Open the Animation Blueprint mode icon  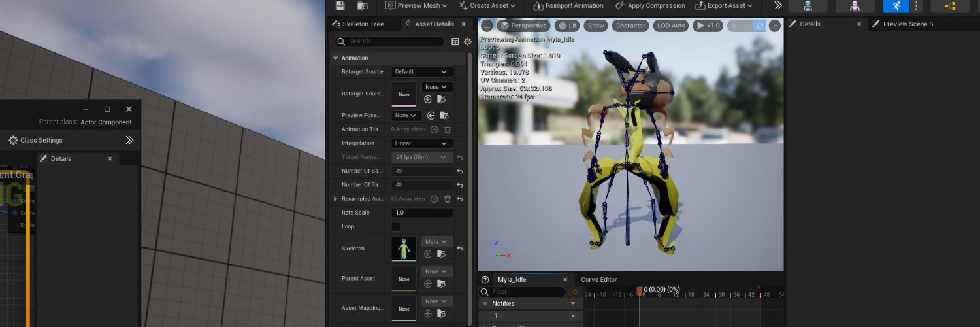point(950,6)
